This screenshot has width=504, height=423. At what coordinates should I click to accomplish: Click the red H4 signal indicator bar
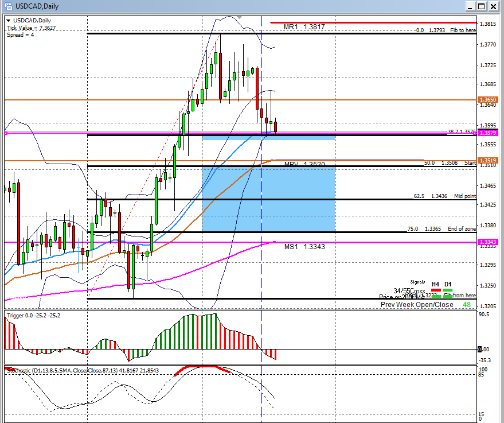pos(436,290)
